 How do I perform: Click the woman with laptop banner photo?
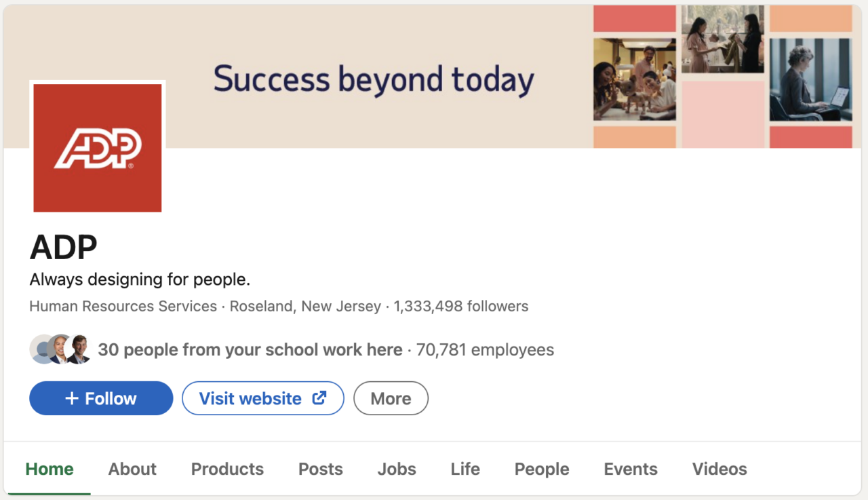[810, 79]
